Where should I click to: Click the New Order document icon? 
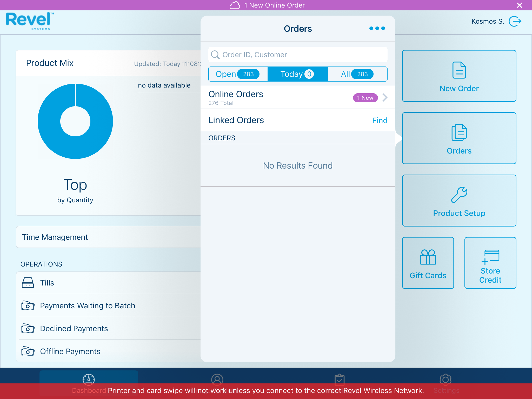(459, 70)
